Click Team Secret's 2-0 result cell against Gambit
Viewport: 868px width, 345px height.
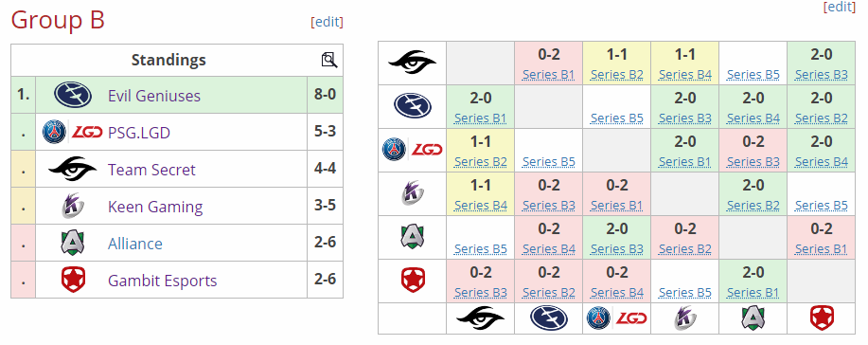click(x=821, y=63)
